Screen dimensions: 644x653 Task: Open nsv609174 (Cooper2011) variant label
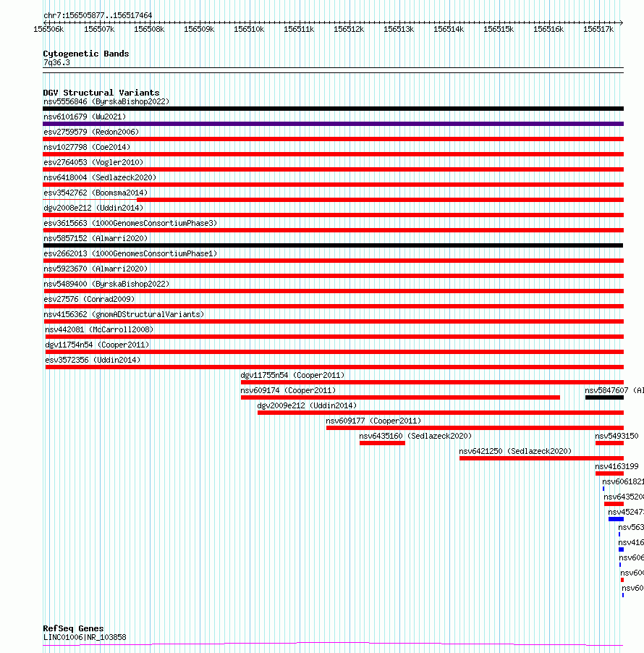(288, 390)
